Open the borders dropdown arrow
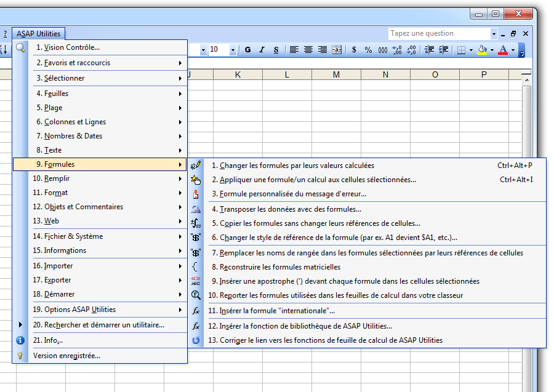 (x=470, y=50)
